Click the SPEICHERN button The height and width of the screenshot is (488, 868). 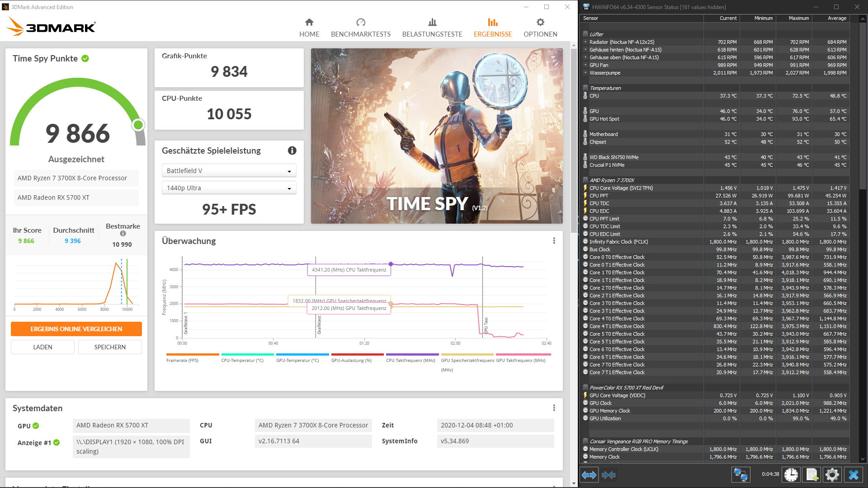[x=110, y=347]
